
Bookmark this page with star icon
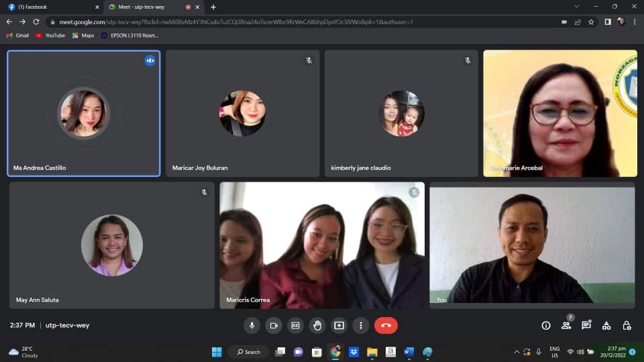[x=591, y=22]
